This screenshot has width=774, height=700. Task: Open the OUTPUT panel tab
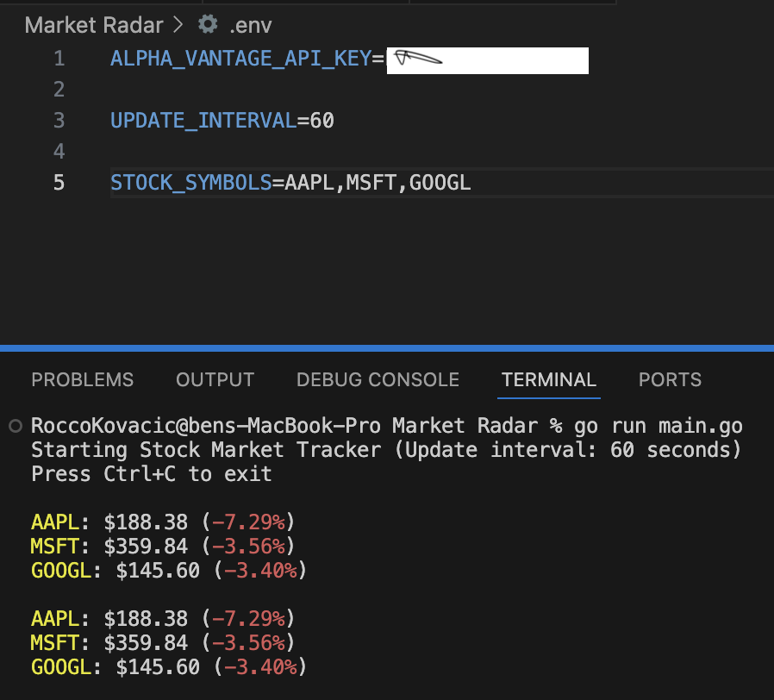215,379
